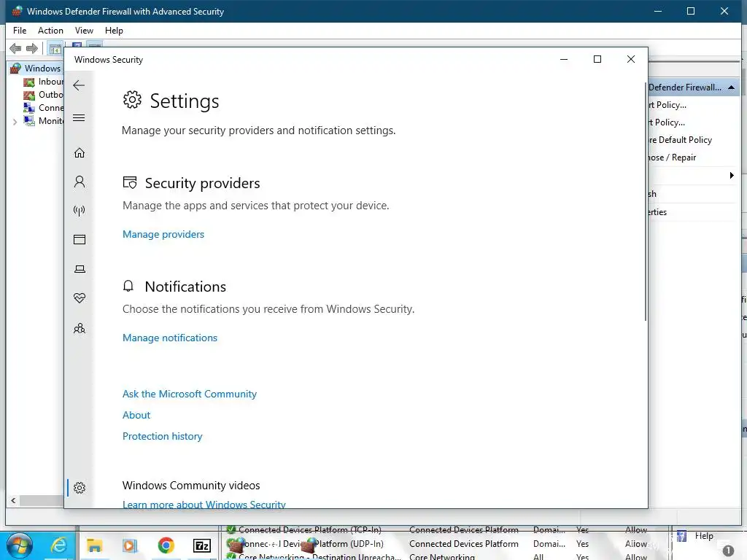Viewport: 747px width, 560px height.
Task: Select Connected Devices Platform (UDP-In) rule
Action: [x=311, y=544]
